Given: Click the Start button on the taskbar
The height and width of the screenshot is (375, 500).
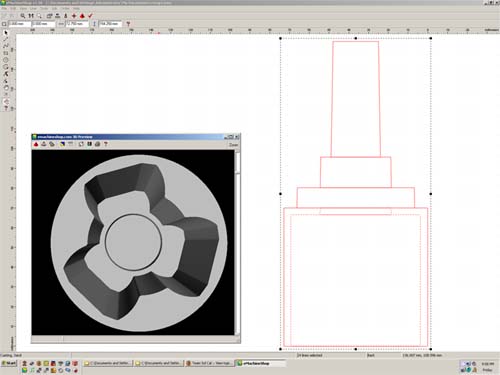Looking at the screenshot, I should coord(9,363).
